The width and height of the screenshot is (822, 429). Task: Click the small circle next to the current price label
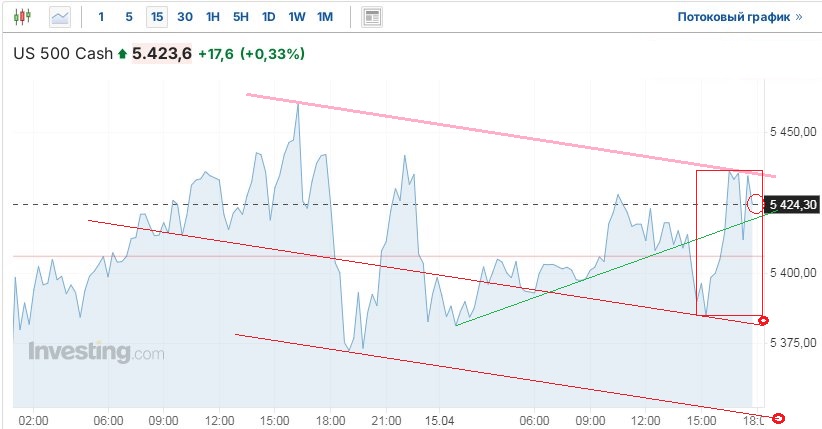click(x=755, y=203)
